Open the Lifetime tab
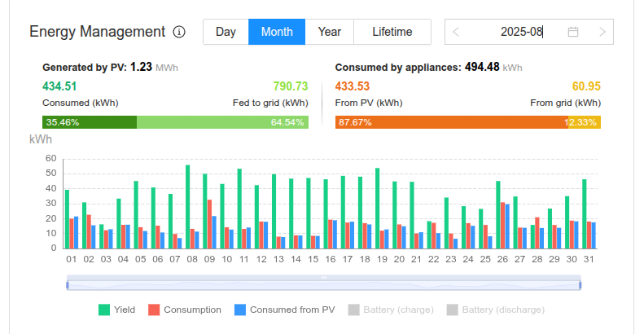The height and width of the screenshot is (334, 644). pos(392,32)
